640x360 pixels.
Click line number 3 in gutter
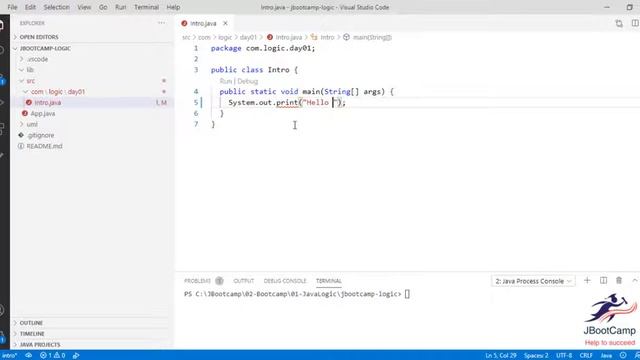pyautogui.click(x=196, y=70)
